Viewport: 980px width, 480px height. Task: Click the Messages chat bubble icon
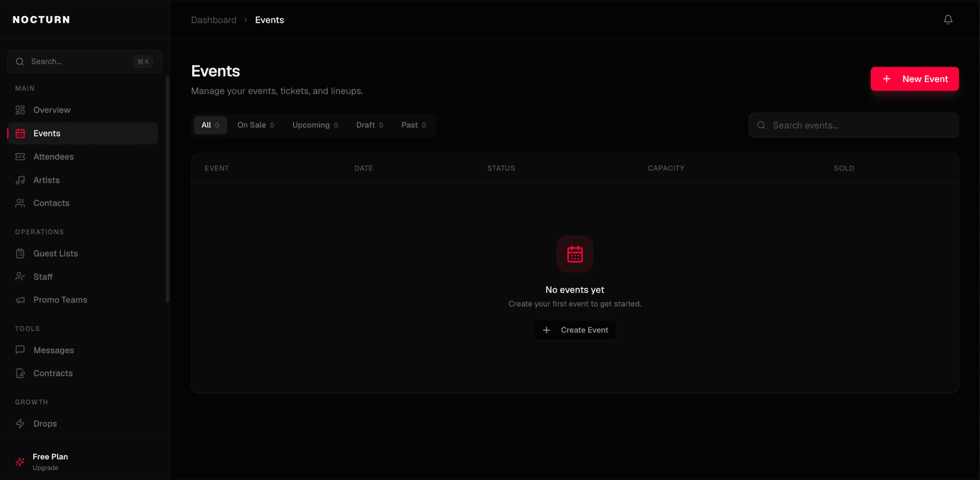click(20, 350)
